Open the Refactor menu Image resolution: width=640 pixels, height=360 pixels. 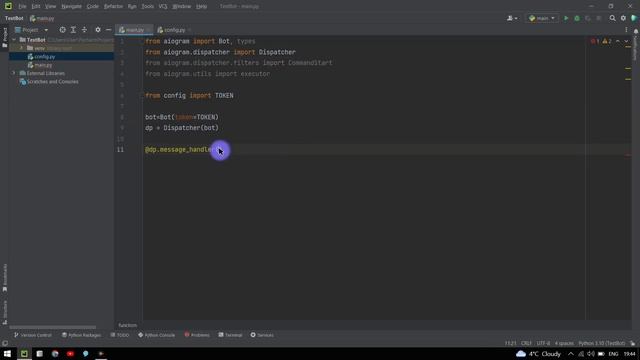tap(113, 7)
